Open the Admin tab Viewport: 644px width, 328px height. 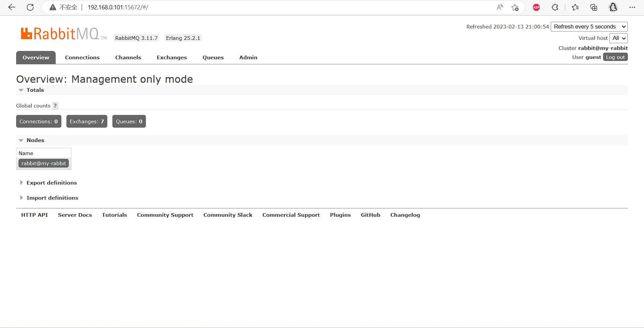click(x=248, y=58)
